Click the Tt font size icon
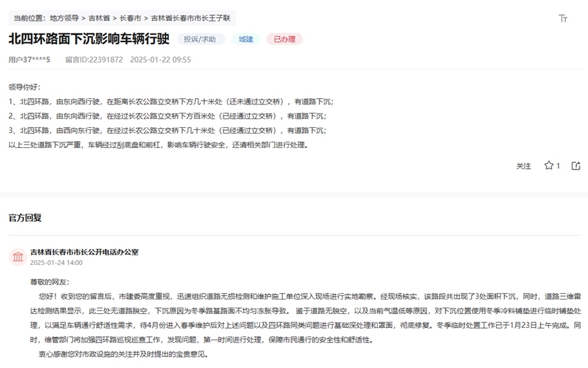588x368 pixels. [x=563, y=19]
